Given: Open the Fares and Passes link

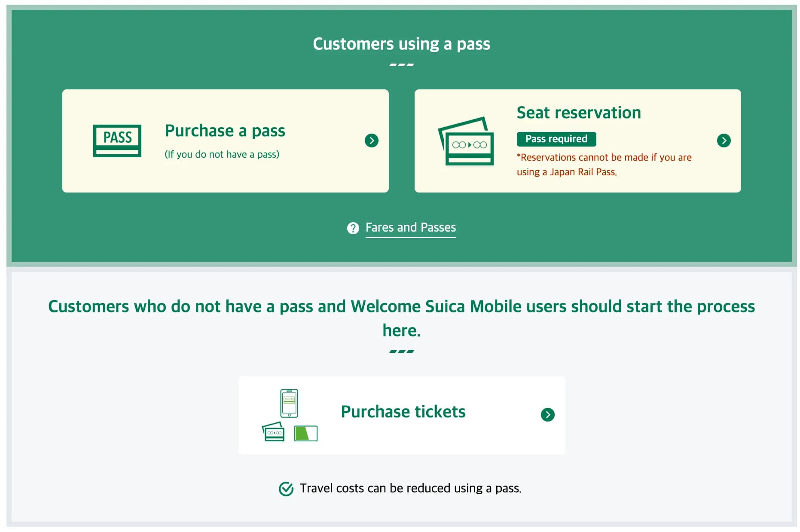Looking at the screenshot, I should point(410,227).
